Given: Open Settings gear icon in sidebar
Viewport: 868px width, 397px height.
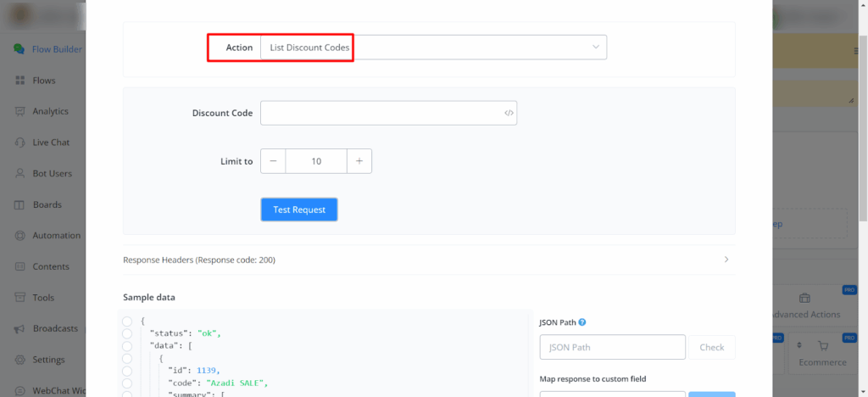Looking at the screenshot, I should [x=19, y=360].
